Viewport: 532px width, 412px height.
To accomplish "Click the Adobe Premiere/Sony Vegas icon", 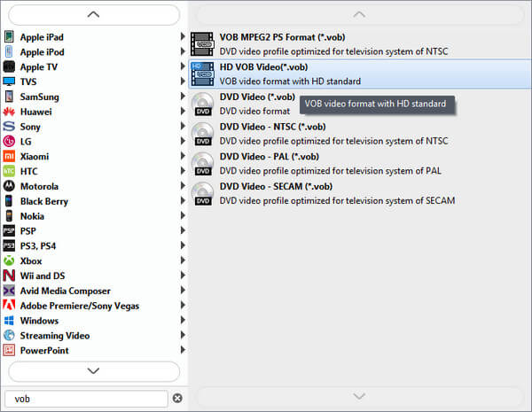I will coord(9,305).
